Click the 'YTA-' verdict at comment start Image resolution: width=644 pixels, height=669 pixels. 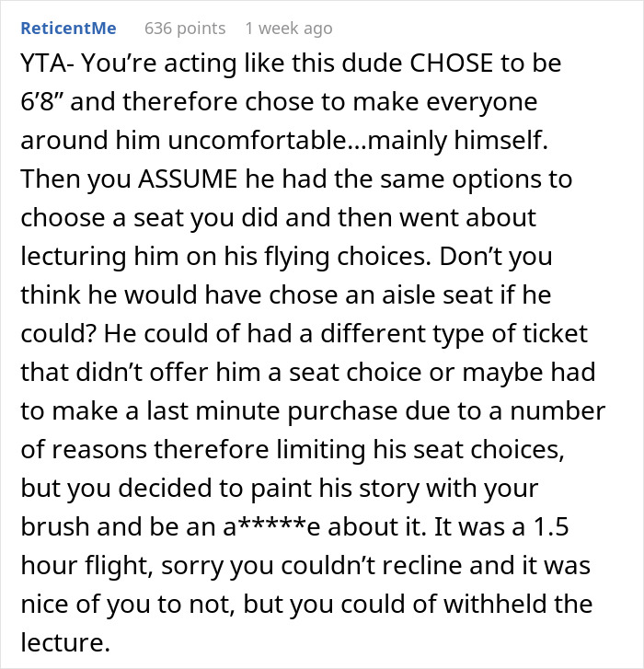pos(47,63)
